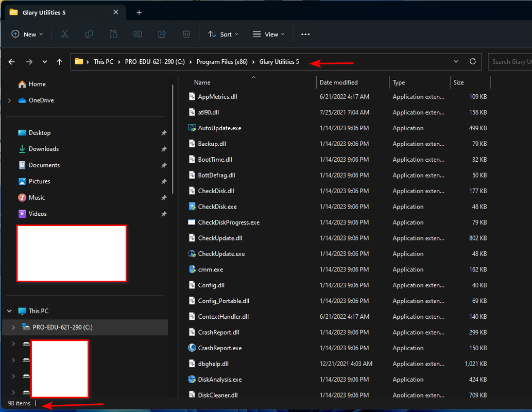The width and height of the screenshot is (532, 412).
Task: Select the CrashReport.exe file icon
Action: pos(192,348)
